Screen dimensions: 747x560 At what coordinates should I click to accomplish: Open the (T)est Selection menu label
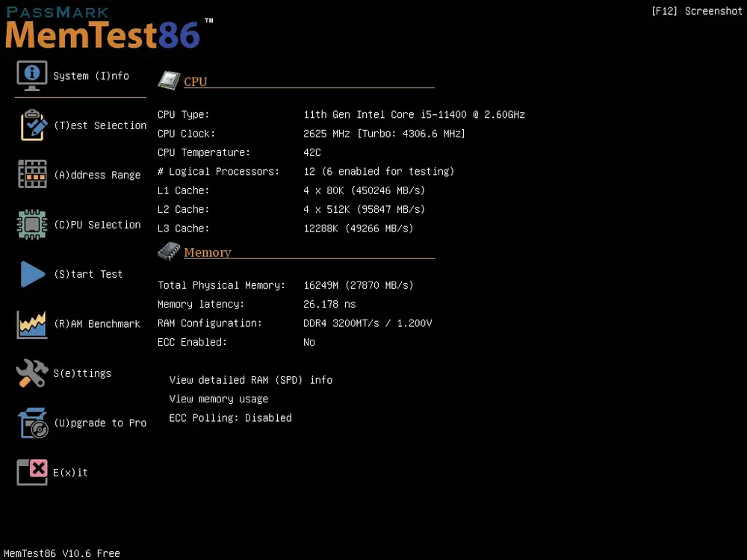[x=100, y=125]
